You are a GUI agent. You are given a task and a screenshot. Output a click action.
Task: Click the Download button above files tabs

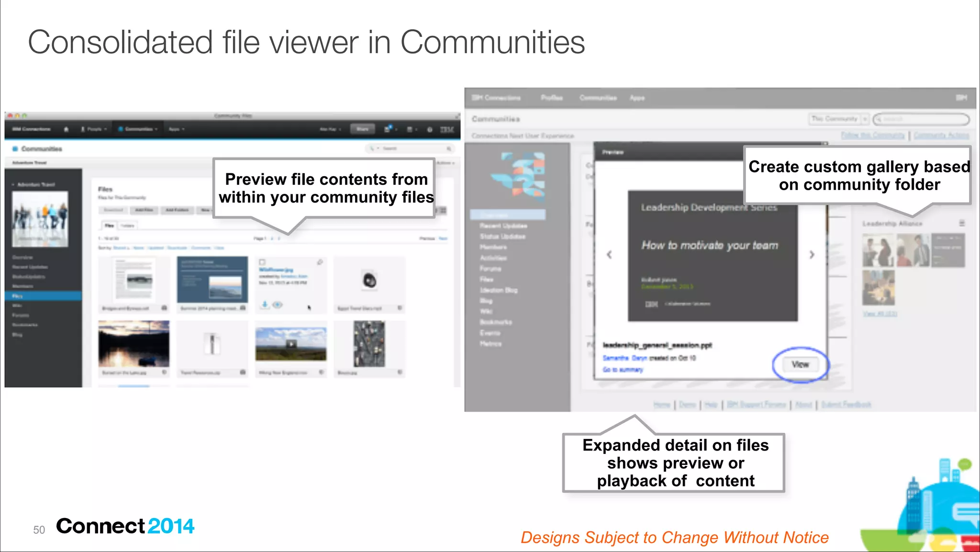click(x=113, y=210)
